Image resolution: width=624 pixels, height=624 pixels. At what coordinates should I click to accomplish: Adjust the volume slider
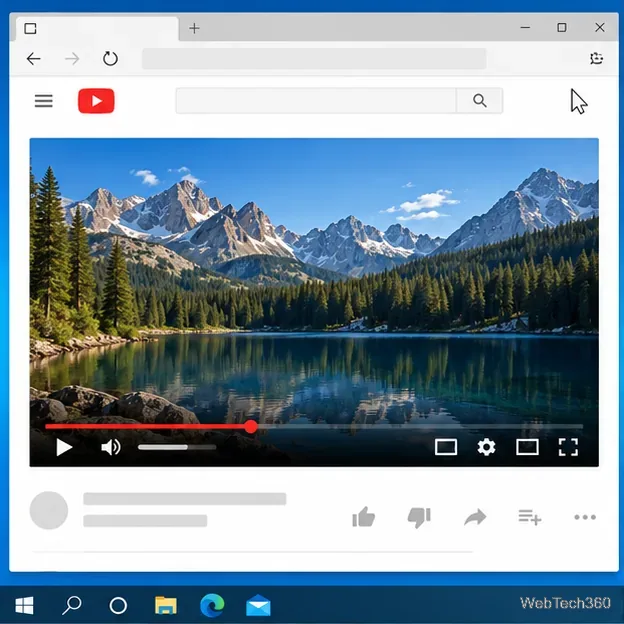coord(177,447)
